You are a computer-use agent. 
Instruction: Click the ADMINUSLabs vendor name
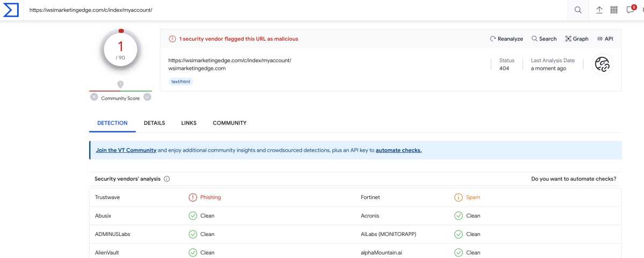coord(112,234)
